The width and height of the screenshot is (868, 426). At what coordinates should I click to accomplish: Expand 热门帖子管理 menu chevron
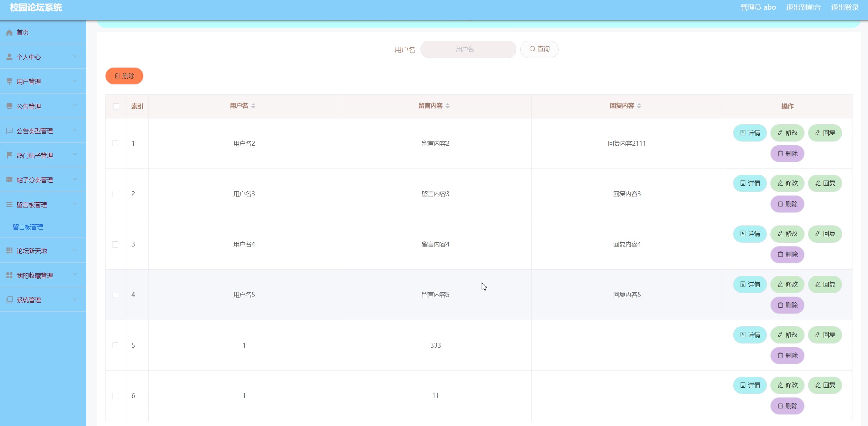[x=75, y=155]
